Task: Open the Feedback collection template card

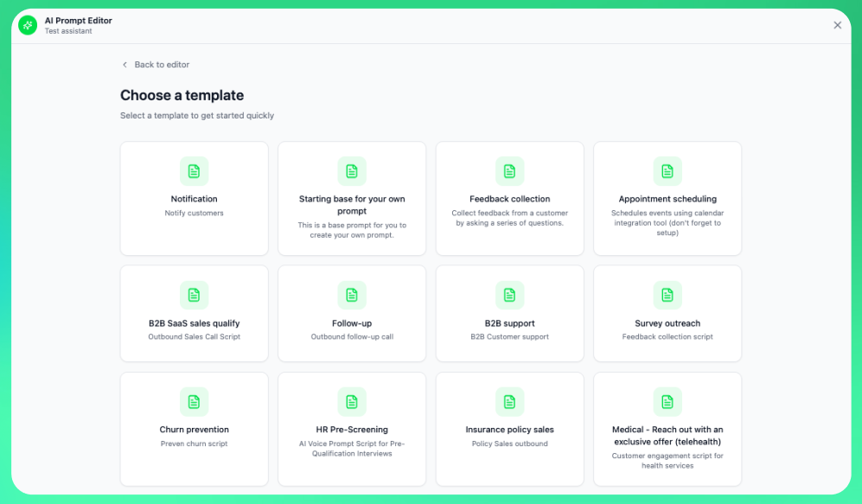Action: click(509, 198)
